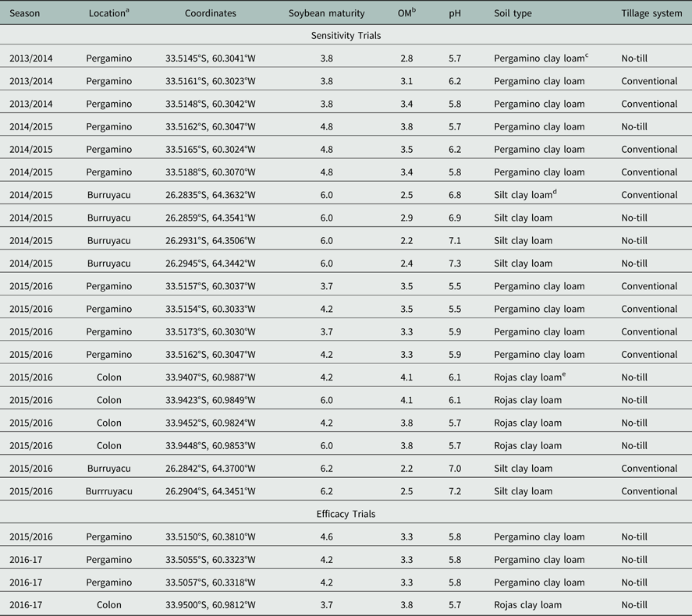Click the misspelled Burrruyacu location cell
This screenshot has width=692, height=616.
coord(109,491)
